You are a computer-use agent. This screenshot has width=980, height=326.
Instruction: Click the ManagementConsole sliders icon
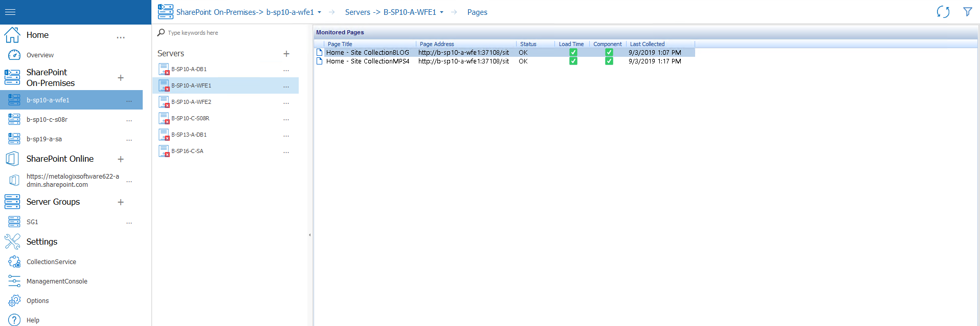[x=14, y=281]
